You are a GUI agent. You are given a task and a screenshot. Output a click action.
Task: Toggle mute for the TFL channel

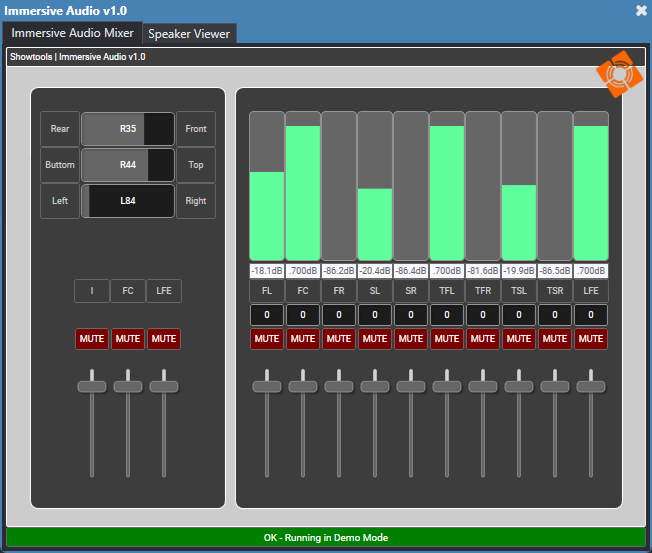[447, 339]
